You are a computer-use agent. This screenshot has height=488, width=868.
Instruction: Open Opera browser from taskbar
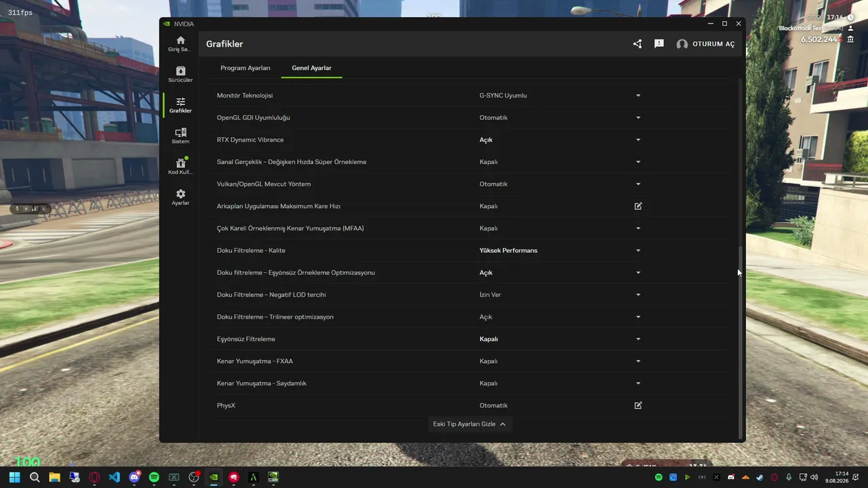(94, 477)
